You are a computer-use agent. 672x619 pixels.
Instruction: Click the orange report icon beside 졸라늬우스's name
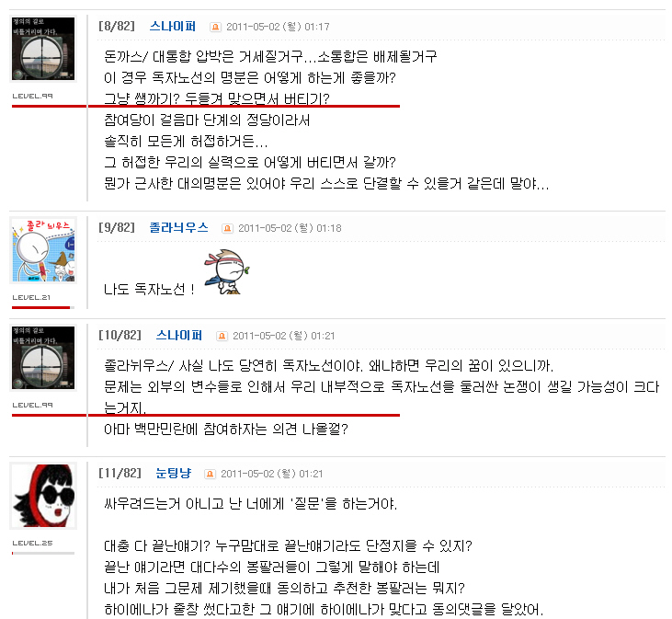coord(227,228)
